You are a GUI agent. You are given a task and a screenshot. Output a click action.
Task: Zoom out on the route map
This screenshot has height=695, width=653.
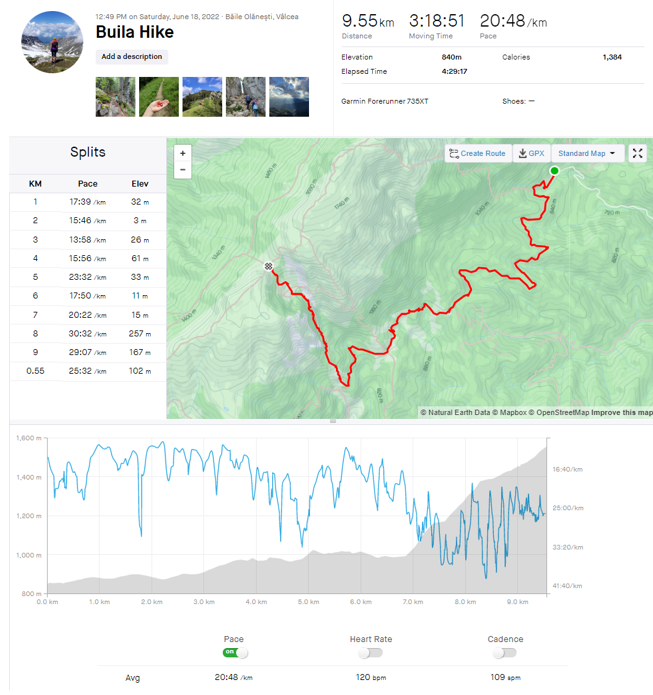point(182,170)
